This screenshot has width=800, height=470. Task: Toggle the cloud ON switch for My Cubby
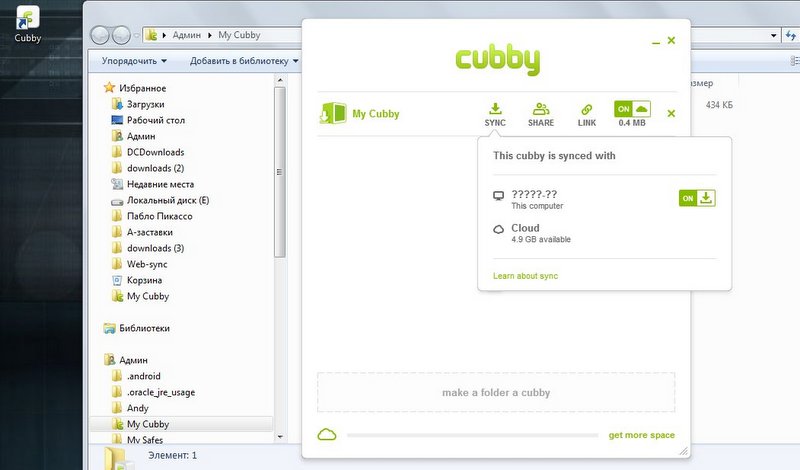[x=632, y=109]
